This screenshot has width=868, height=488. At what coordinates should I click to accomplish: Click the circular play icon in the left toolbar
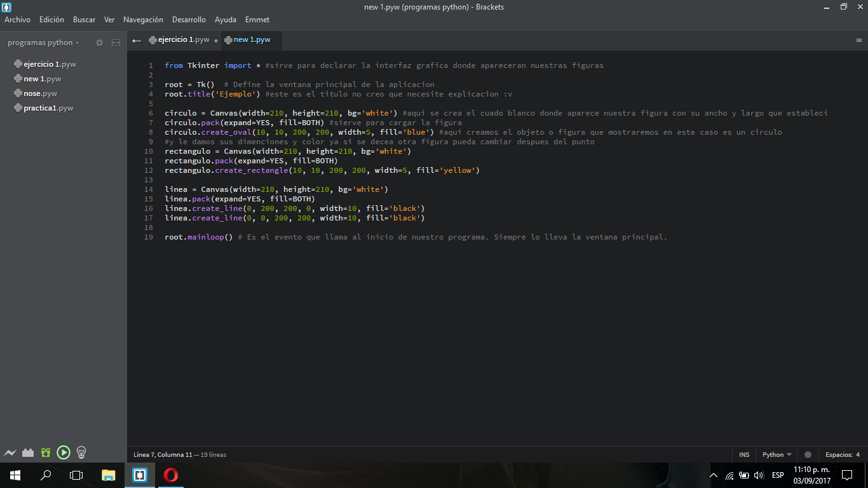[63, 452]
